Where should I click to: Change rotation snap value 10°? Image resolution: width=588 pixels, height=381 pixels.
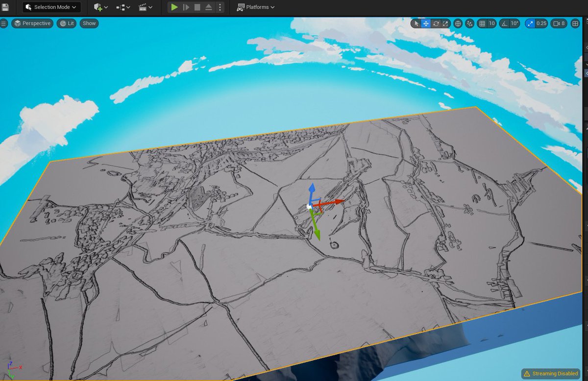coord(514,23)
